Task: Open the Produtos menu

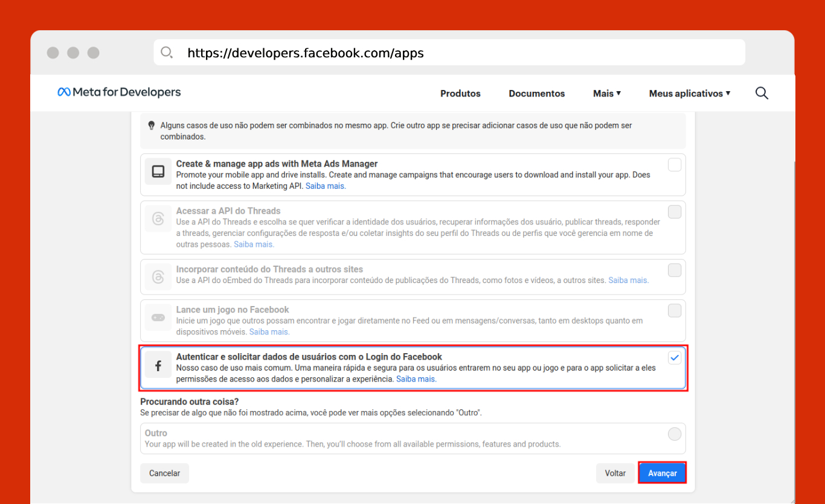Action: pos(460,94)
